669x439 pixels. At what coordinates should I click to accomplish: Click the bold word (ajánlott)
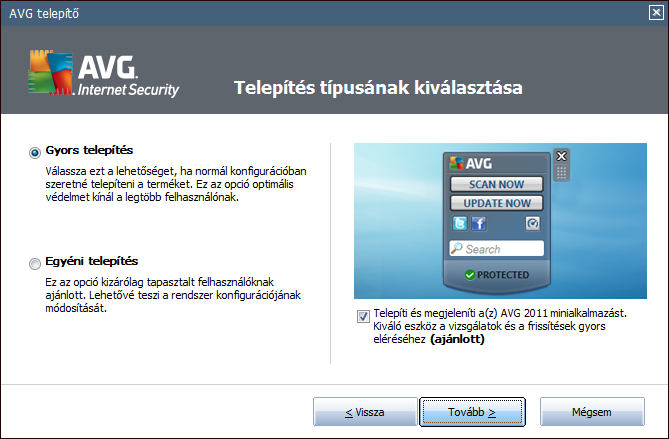point(457,339)
